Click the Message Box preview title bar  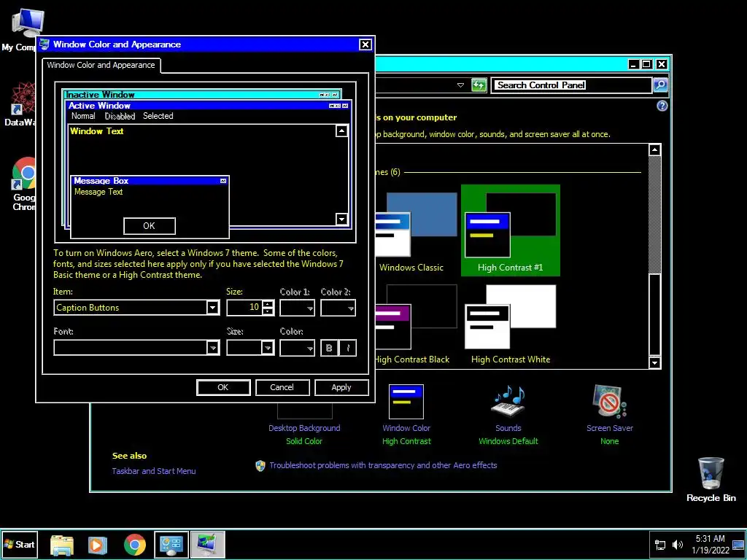pyautogui.click(x=149, y=181)
